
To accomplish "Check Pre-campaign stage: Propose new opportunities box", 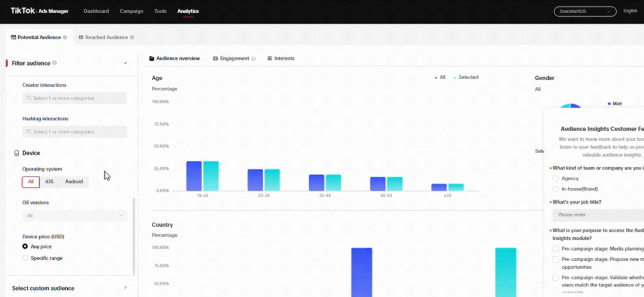I will (x=555, y=259).
